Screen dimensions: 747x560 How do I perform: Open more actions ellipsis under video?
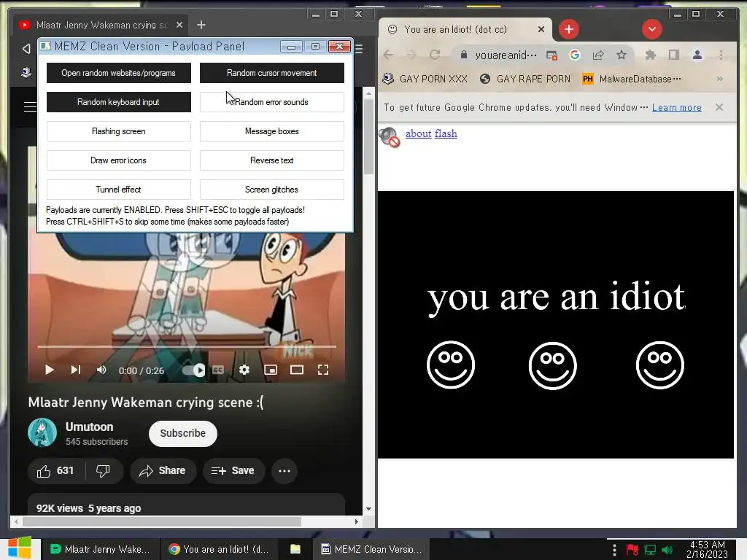pos(285,471)
